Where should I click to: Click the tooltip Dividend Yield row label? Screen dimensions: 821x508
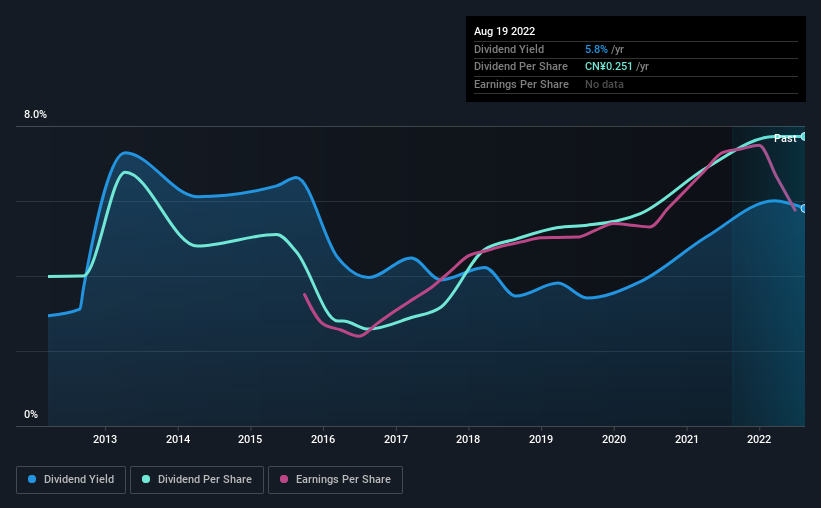[509, 49]
